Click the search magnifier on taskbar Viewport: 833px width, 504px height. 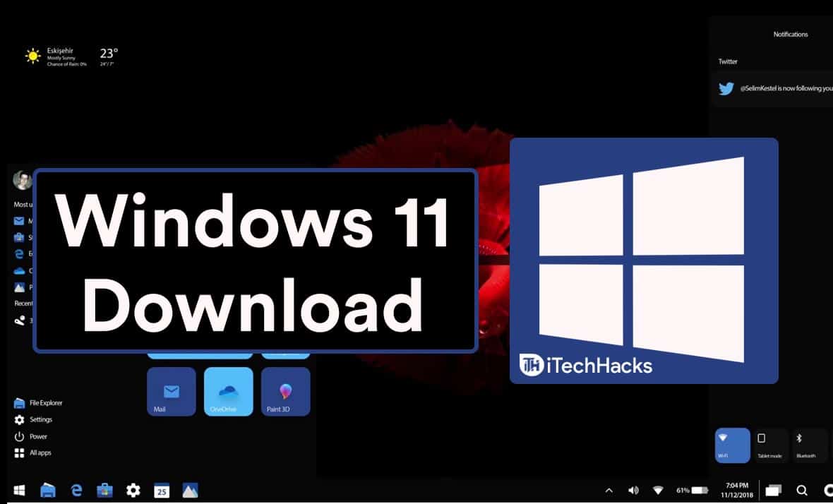802,490
